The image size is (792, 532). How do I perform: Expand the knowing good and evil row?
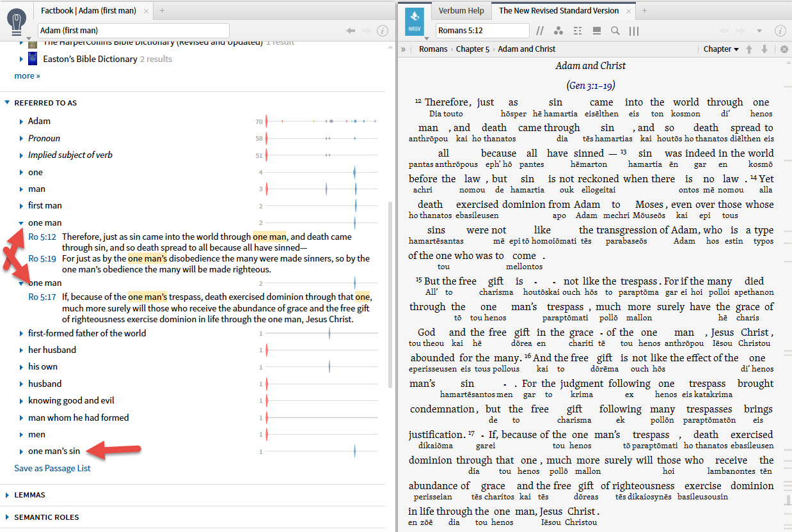point(21,401)
